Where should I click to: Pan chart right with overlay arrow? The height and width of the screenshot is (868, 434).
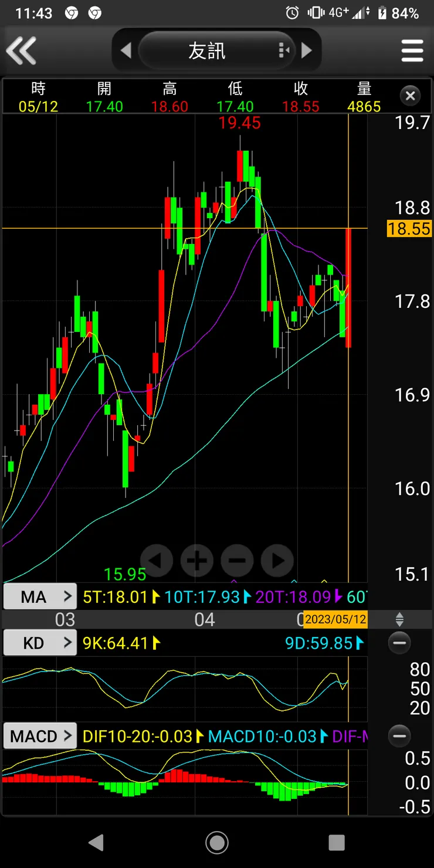click(277, 561)
